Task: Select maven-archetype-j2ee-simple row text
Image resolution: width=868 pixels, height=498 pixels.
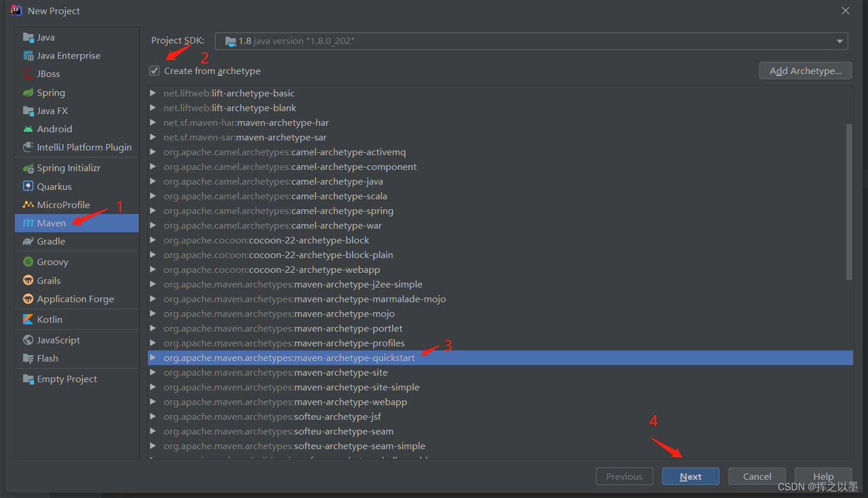Action: pos(293,285)
